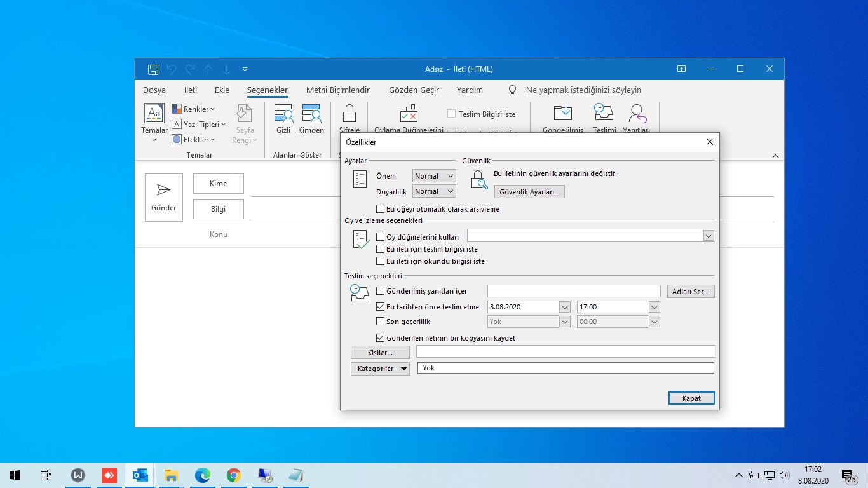The width and height of the screenshot is (868, 488).
Task: Check okundu bilgisi iste for this message
Action: click(x=381, y=261)
